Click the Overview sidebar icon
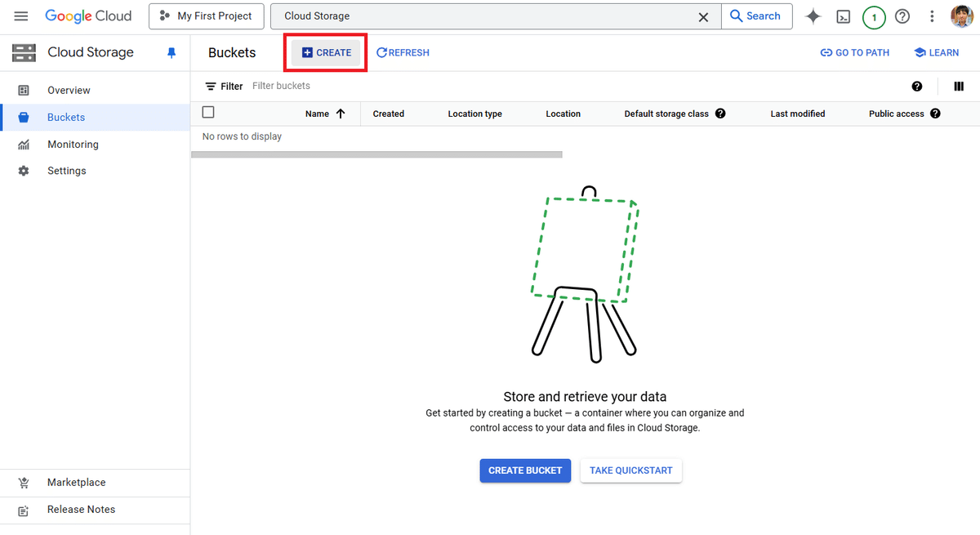Screen dimensions: 980x535 tap(24, 90)
